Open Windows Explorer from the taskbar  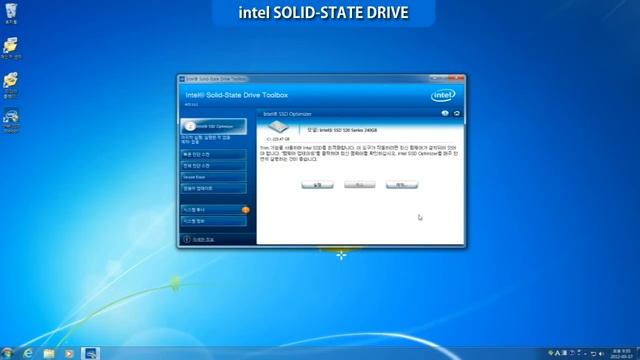point(49,353)
